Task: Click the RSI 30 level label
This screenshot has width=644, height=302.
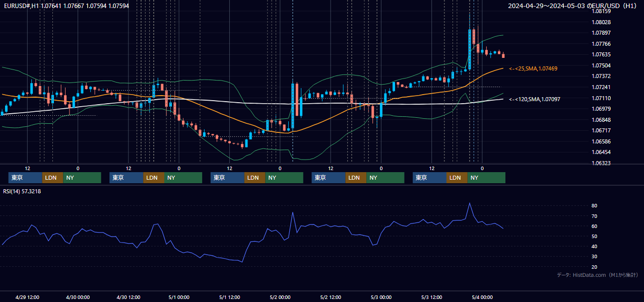Action: [x=594, y=257]
